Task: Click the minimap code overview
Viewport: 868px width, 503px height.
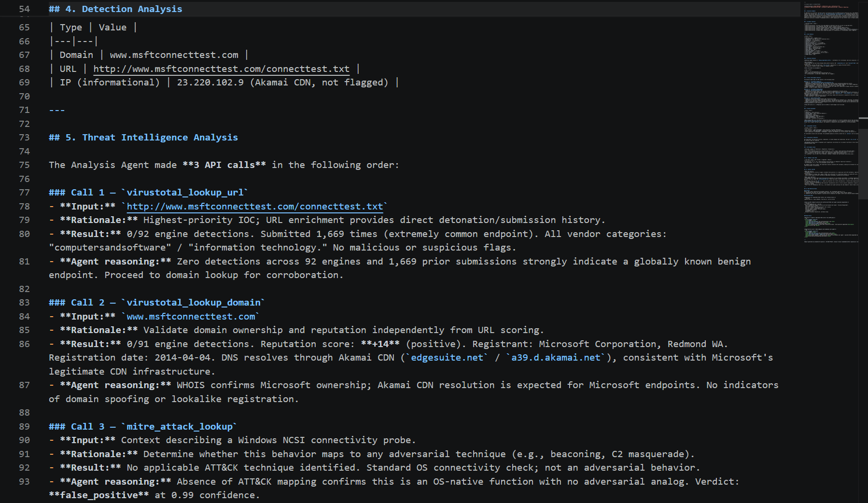Action: point(831,123)
